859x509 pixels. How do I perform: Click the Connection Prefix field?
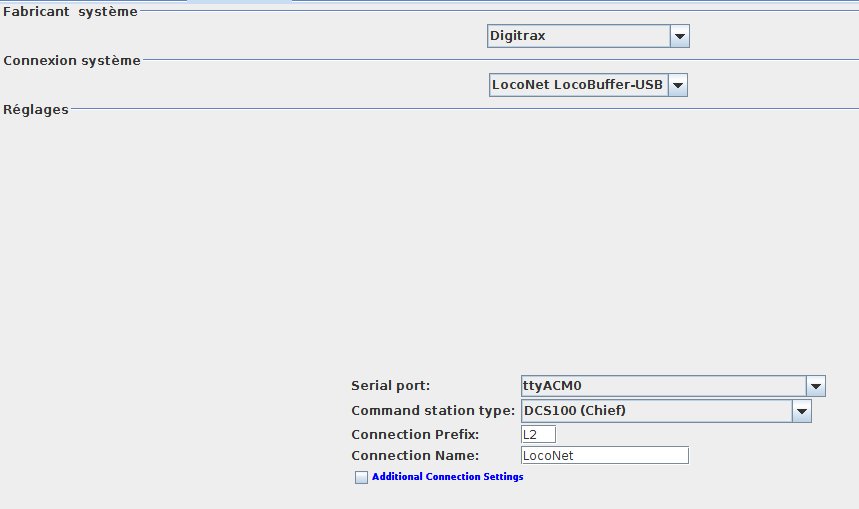[x=538, y=434]
